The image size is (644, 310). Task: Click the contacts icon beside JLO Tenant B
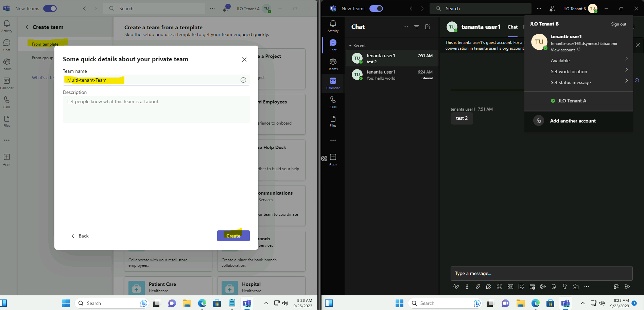pyautogui.click(x=553, y=9)
